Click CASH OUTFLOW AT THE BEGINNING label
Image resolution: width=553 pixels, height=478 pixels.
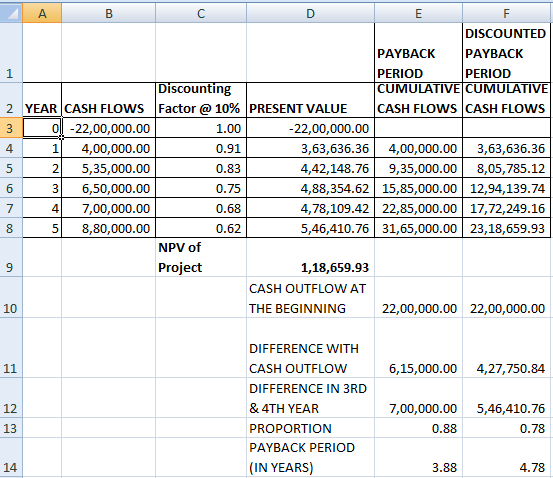(x=310, y=297)
